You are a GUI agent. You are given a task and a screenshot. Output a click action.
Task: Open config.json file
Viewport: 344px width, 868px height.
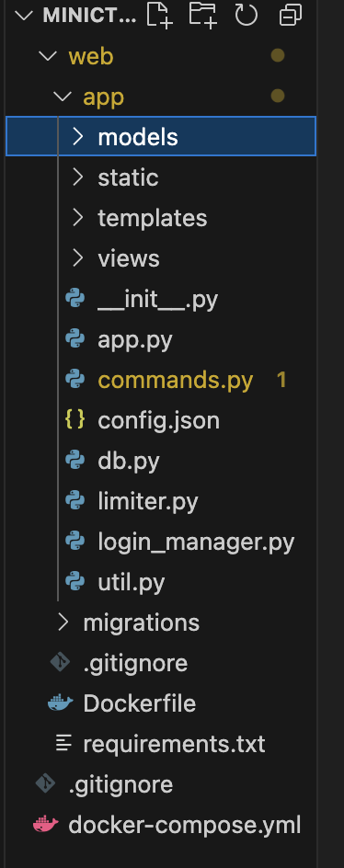click(x=158, y=421)
